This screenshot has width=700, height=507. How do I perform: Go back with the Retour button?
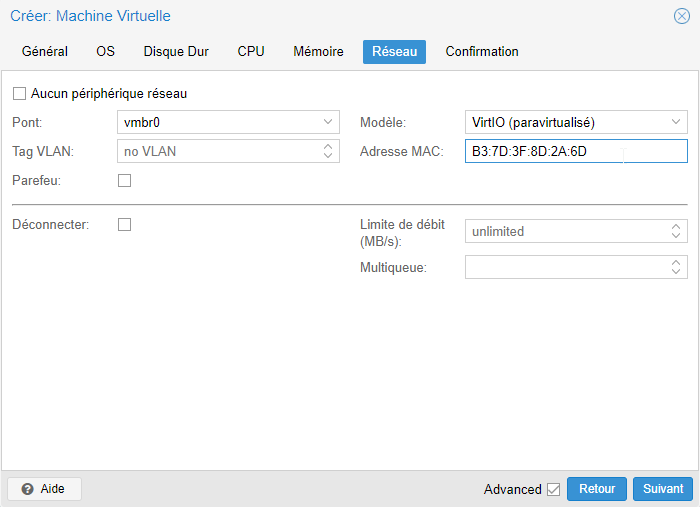tap(596, 489)
